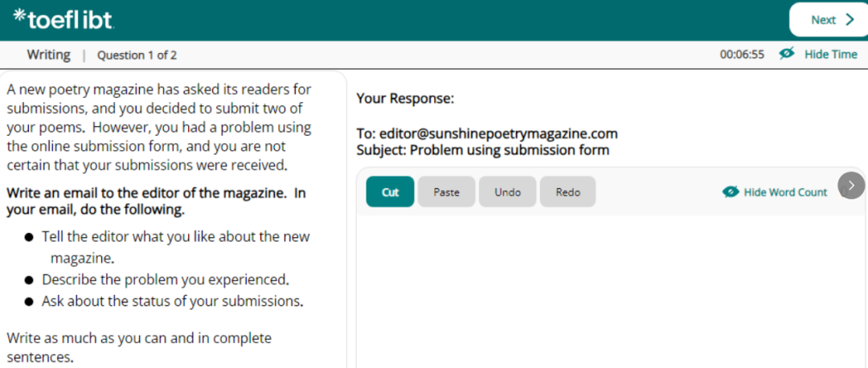Click the eye icon beside Hide Time

787,54
